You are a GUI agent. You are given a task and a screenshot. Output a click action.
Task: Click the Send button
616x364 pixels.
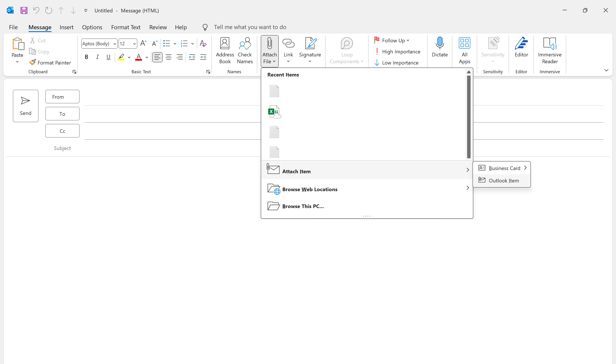[x=25, y=106]
